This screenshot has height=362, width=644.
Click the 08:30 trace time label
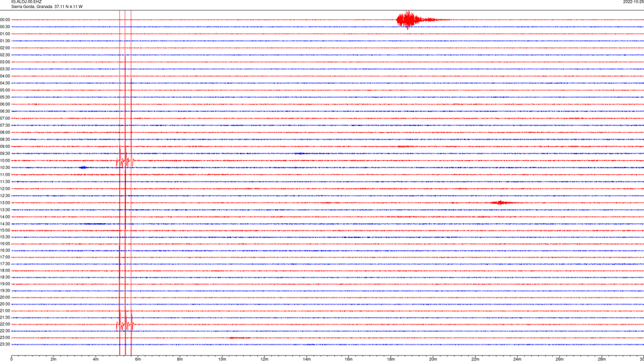[x=5, y=139]
